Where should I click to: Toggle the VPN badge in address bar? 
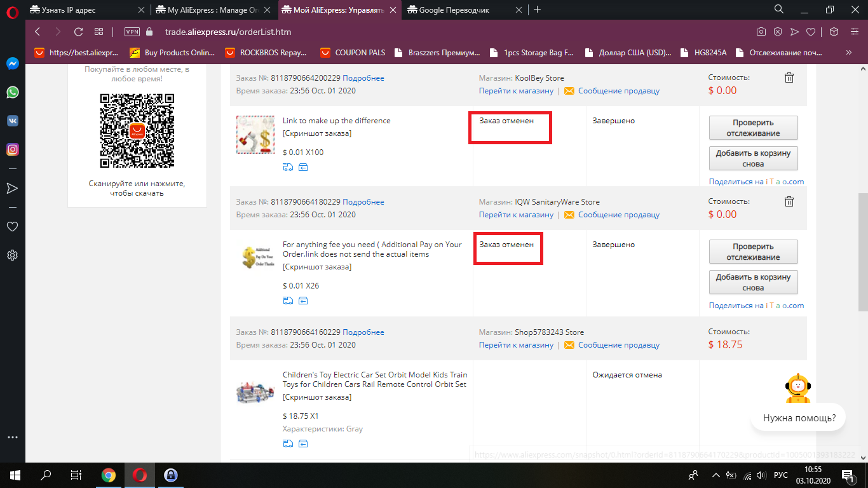[x=132, y=32]
